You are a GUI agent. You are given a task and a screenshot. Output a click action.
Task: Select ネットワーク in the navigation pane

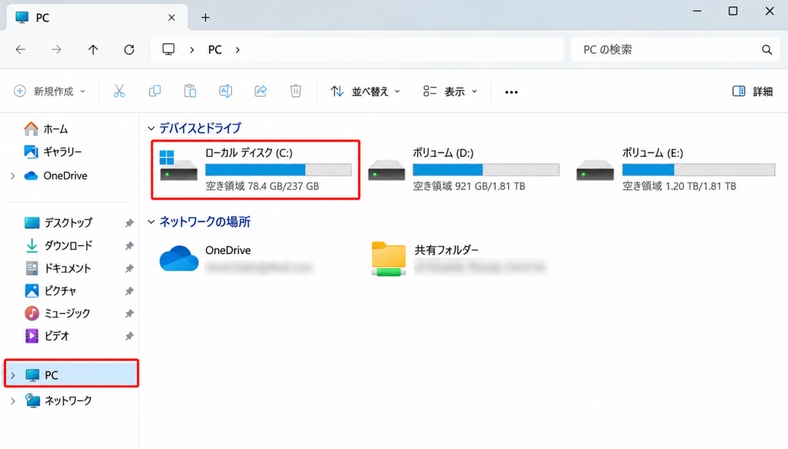pos(59,400)
